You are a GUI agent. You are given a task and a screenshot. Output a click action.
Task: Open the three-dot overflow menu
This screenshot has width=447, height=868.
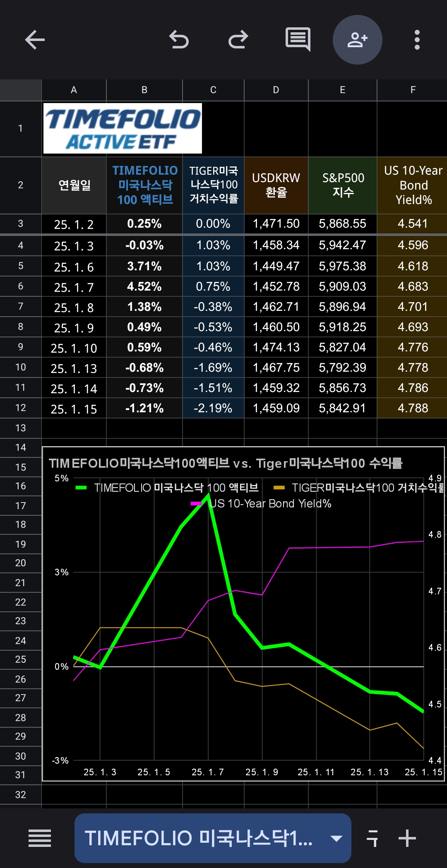[417, 40]
